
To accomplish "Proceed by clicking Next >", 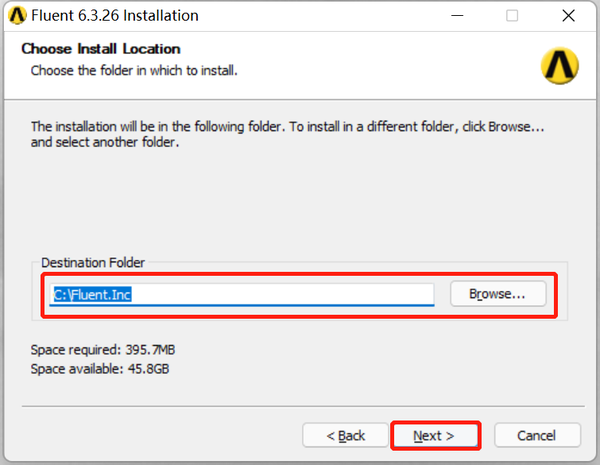I will coord(434,436).
